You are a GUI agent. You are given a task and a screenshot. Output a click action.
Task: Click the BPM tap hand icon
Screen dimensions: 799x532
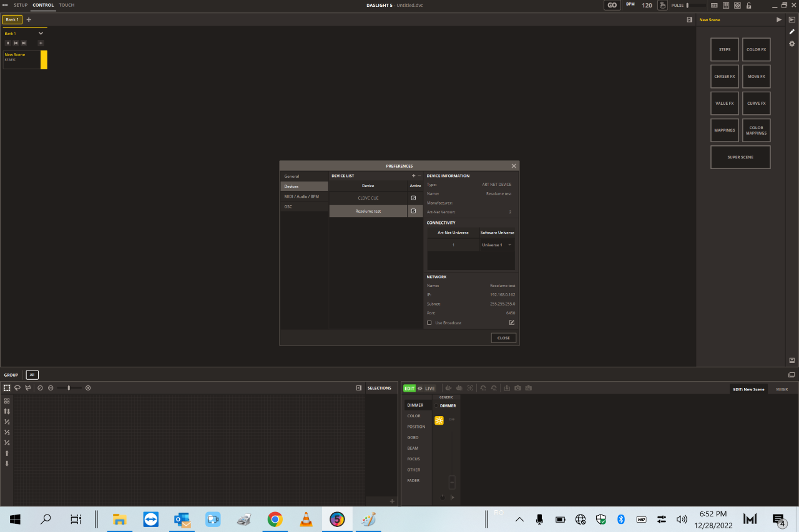click(662, 5)
